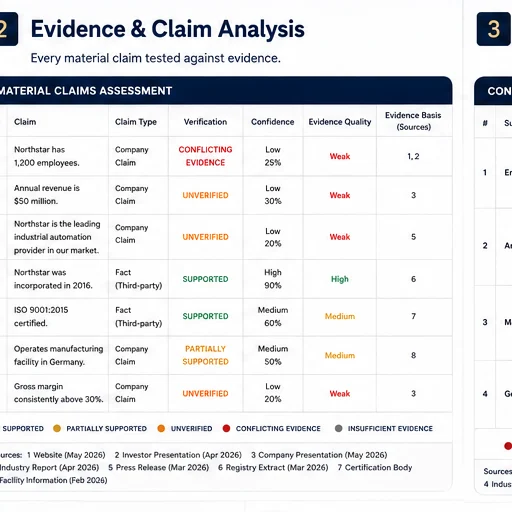The height and width of the screenshot is (512, 512).
Task: Click the Verification column header
Action: [x=205, y=122]
